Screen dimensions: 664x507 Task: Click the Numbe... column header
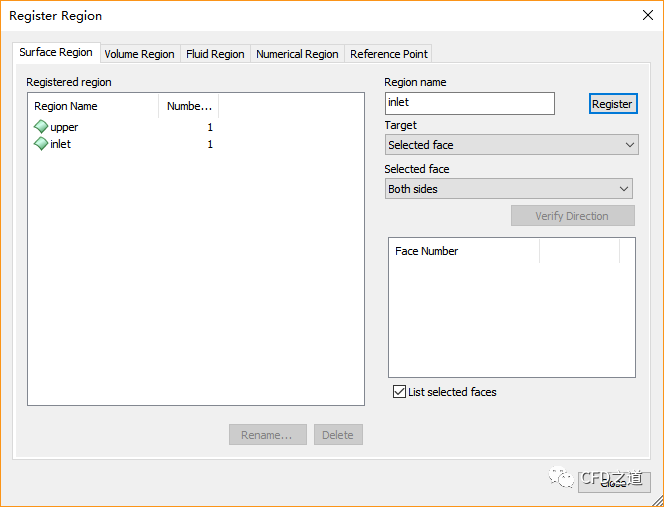click(189, 106)
